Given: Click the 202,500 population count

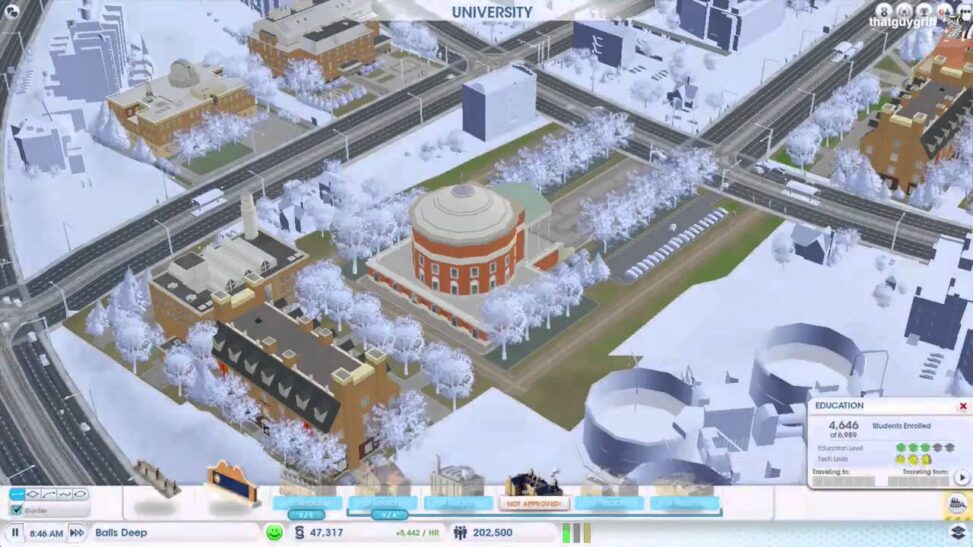Looking at the screenshot, I should (x=492, y=533).
